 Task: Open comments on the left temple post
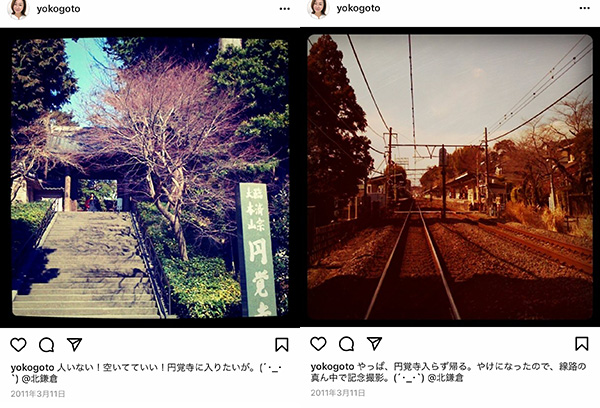[46, 345]
